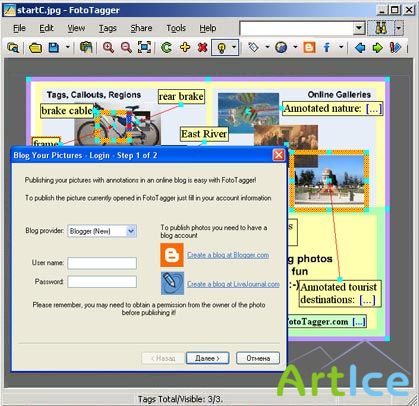
Task: Delete tag with the red X icon
Action: point(202,48)
